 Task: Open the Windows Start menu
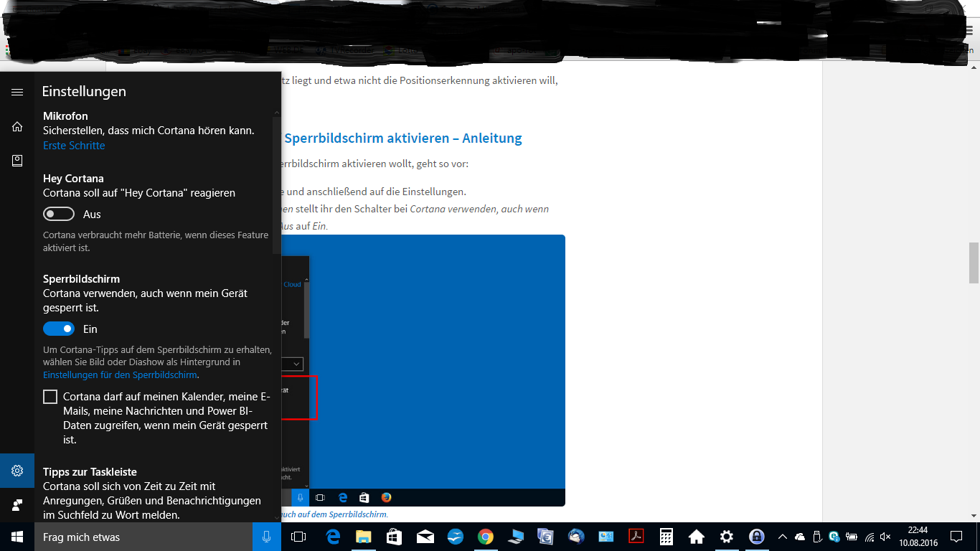17,537
